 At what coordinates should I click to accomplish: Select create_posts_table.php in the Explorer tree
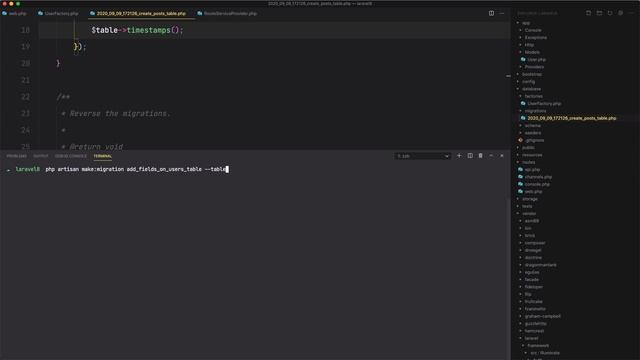(571, 118)
